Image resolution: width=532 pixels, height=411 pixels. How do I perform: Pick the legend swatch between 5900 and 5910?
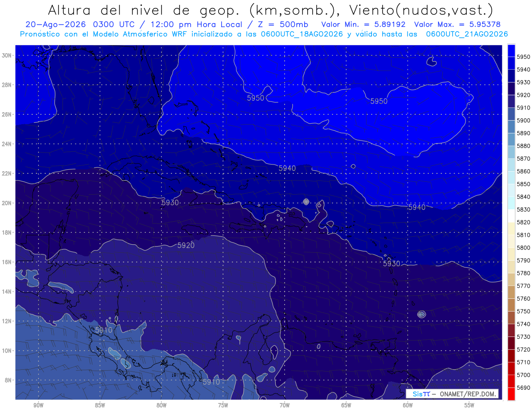click(x=511, y=114)
